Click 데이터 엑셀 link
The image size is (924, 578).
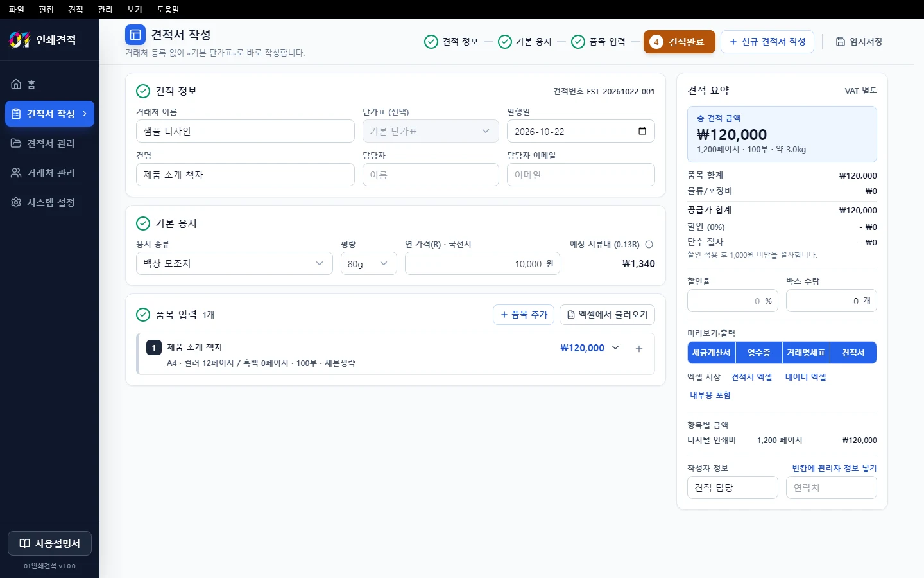click(x=806, y=377)
